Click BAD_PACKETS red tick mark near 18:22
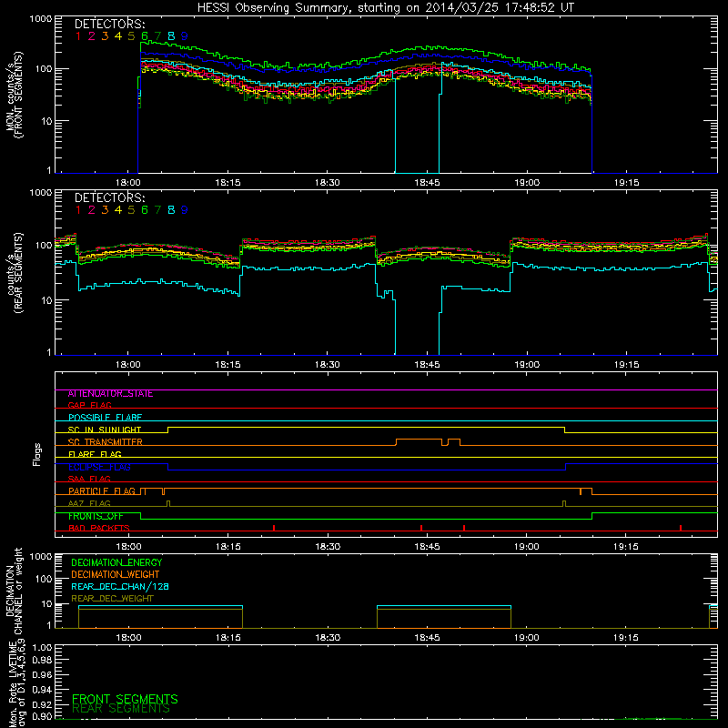Viewport: 728px width, 728px height. [x=274, y=528]
